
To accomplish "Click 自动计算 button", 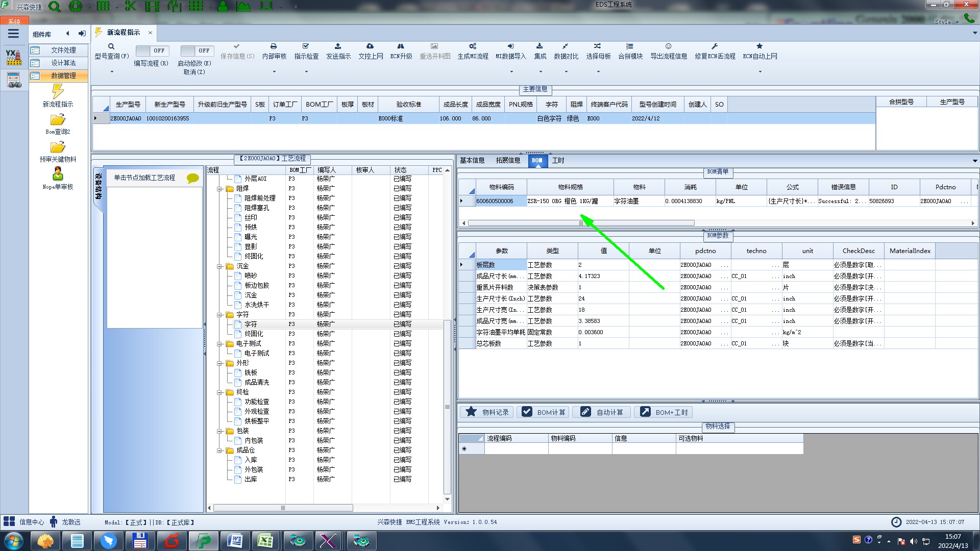I will (x=602, y=412).
